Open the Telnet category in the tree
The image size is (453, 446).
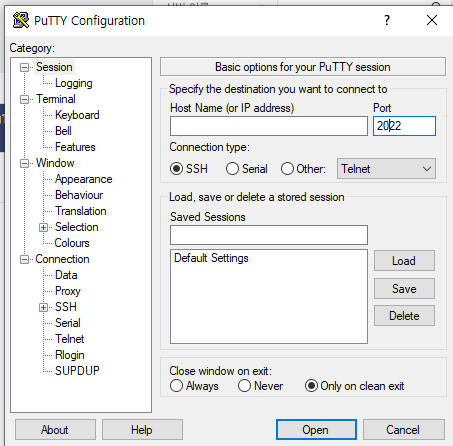click(70, 339)
